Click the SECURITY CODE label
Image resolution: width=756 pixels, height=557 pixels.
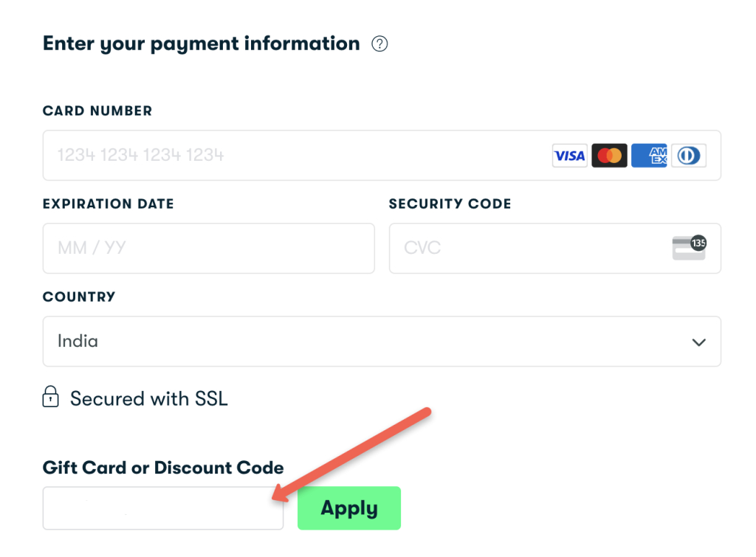click(450, 204)
